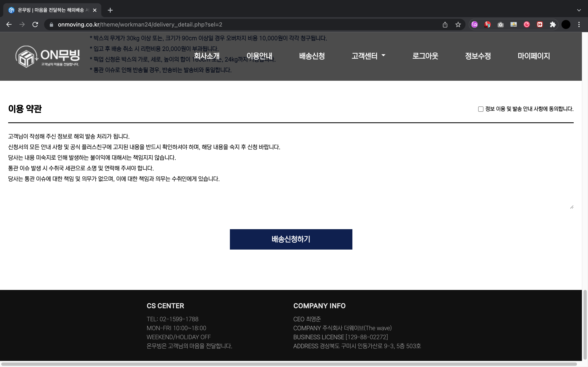This screenshot has height=367, width=588.
Task: Click the share page icon
Action: (445, 24)
